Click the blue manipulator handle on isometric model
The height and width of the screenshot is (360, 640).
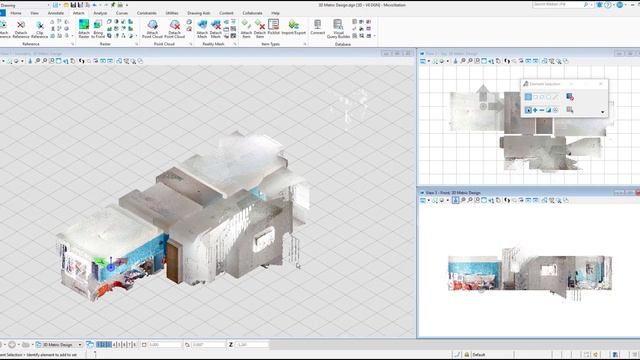pyautogui.click(x=111, y=267)
